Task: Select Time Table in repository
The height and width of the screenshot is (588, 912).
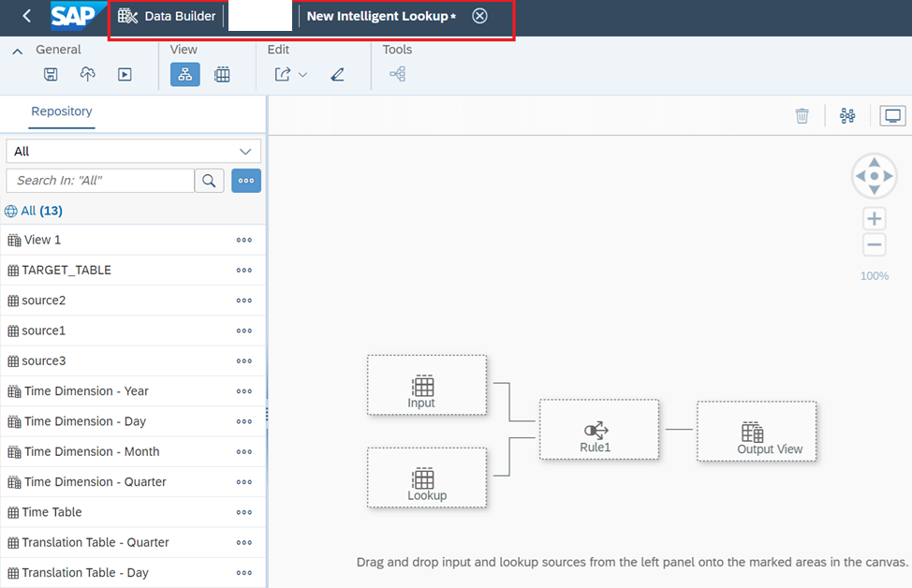Action: point(133,512)
